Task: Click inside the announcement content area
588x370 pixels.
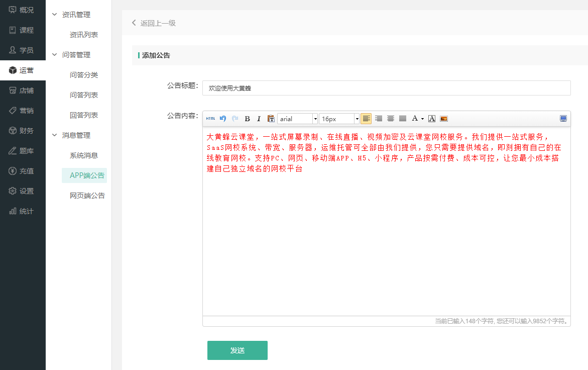Action: pos(386,221)
